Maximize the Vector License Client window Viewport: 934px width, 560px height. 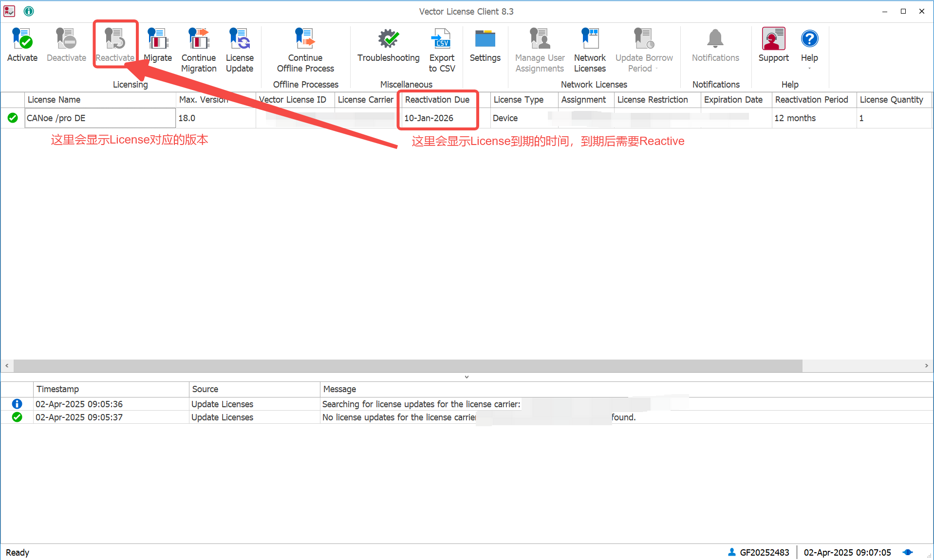pos(903,11)
